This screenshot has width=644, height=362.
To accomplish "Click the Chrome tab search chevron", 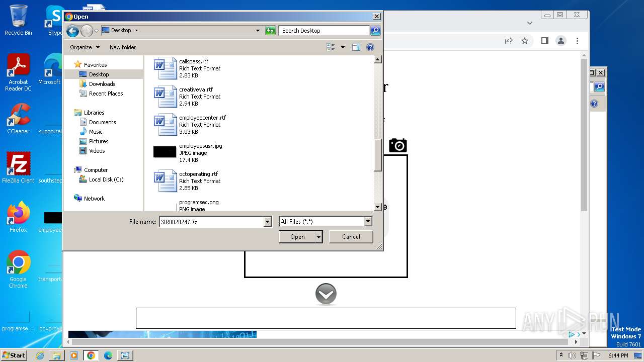I will pyautogui.click(x=529, y=23).
